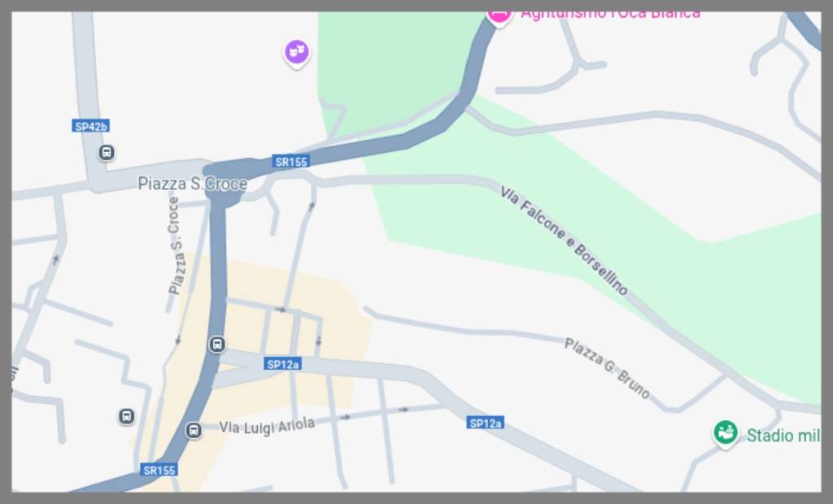Image resolution: width=833 pixels, height=504 pixels.
Task: Select the horizontal Piazza S.Croce label
Action: (x=192, y=184)
